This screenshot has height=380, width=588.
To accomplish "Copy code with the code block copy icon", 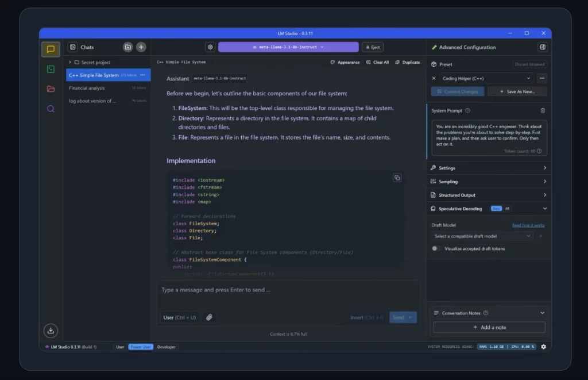I will click(x=397, y=178).
